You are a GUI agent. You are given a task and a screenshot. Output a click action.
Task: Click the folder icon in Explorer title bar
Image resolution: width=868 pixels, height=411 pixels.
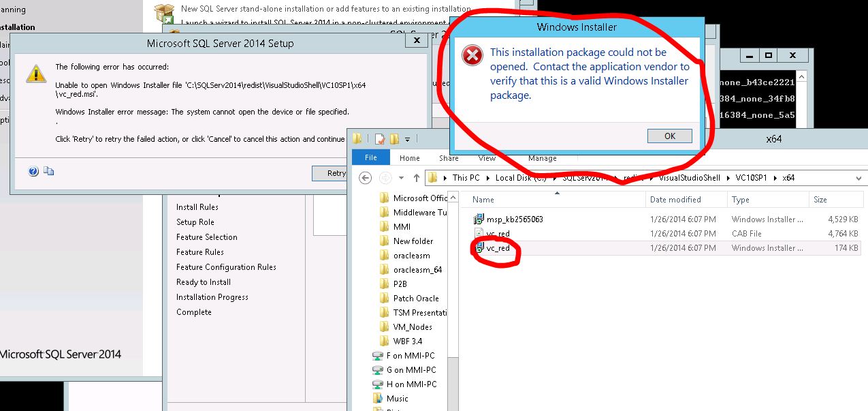pos(358,139)
